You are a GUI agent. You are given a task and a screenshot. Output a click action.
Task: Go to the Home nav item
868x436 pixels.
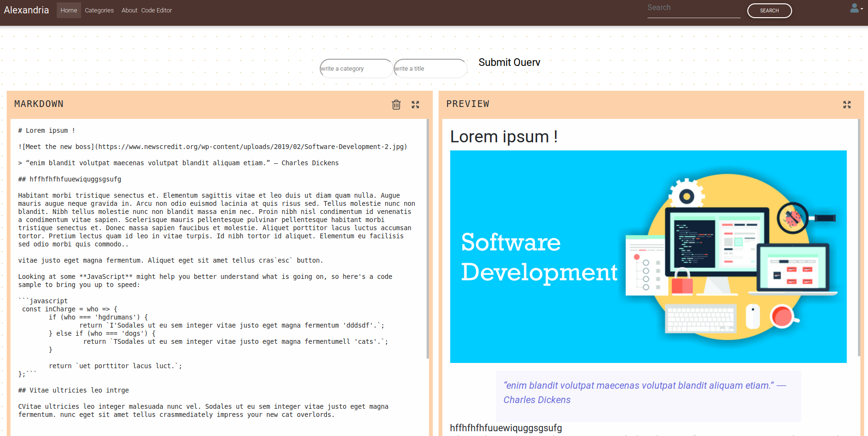(69, 10)
